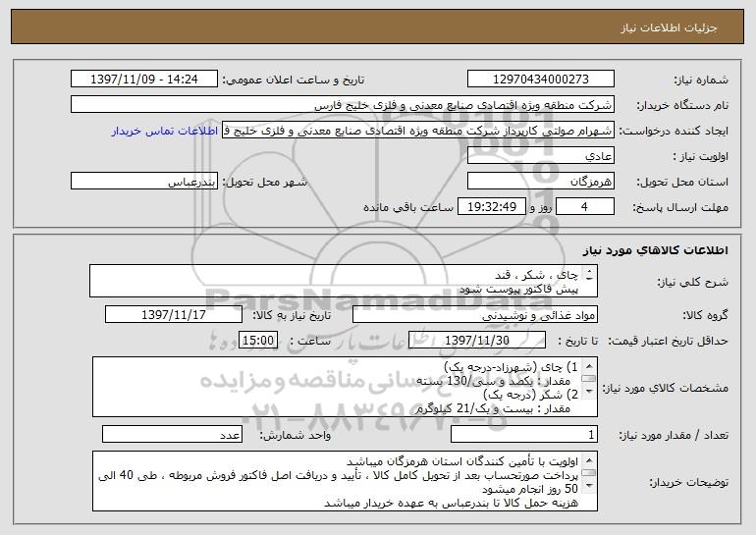The width and height of the screenshot is (756, 535).
Task: Click price validity date field 1397/11/30
Action: click(x=477, y=341)
